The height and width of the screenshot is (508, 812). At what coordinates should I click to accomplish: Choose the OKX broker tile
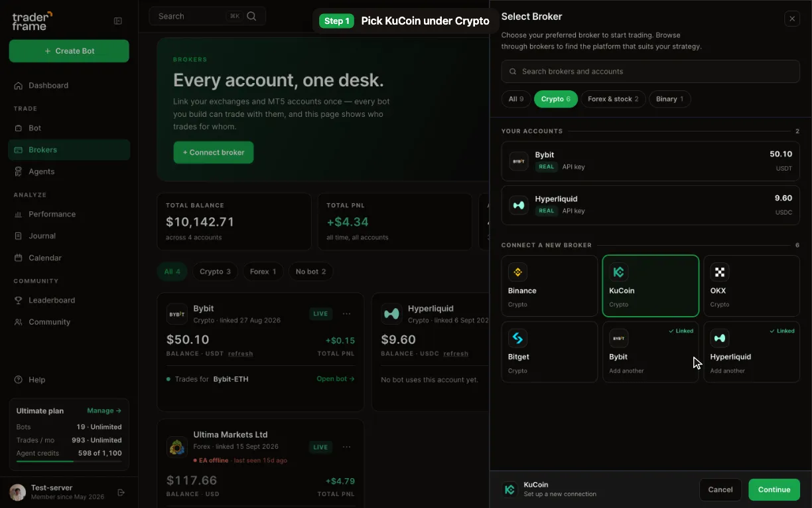[752, 286]
